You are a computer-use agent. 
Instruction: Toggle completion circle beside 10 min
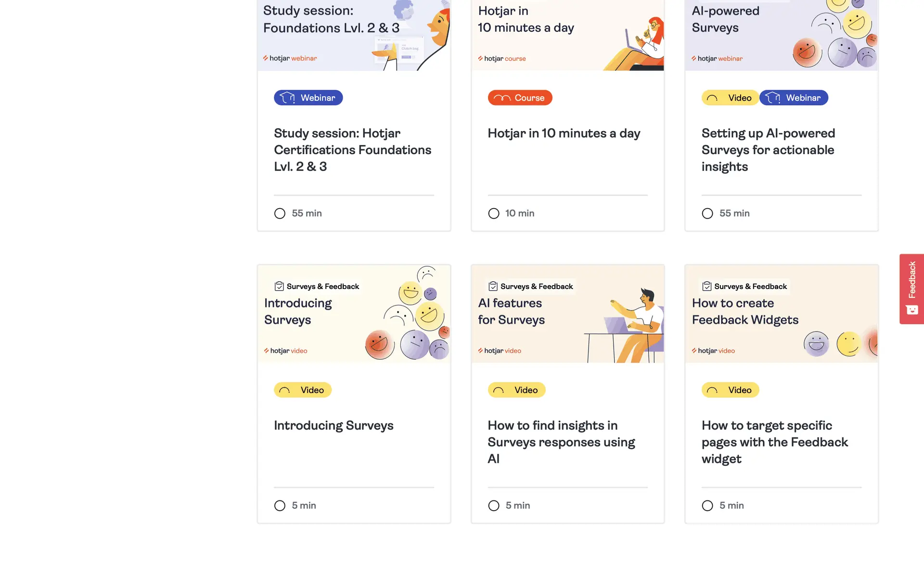[494, 213]
